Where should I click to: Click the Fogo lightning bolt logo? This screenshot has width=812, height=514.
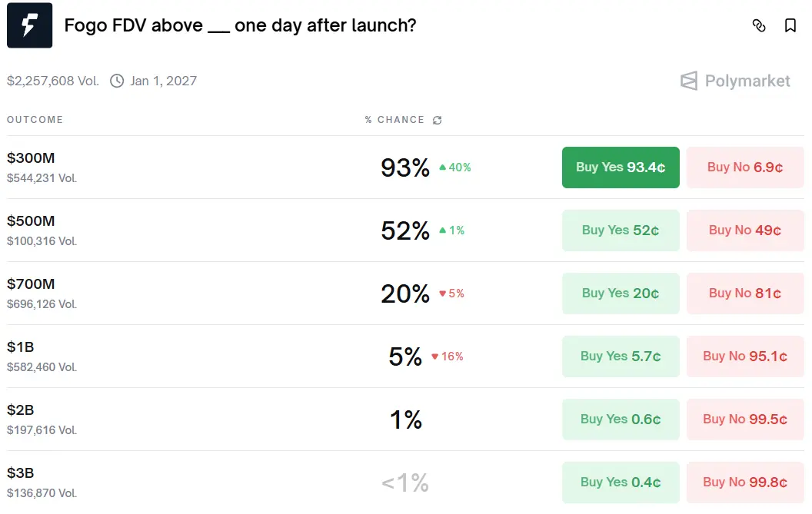pos(29,25)
